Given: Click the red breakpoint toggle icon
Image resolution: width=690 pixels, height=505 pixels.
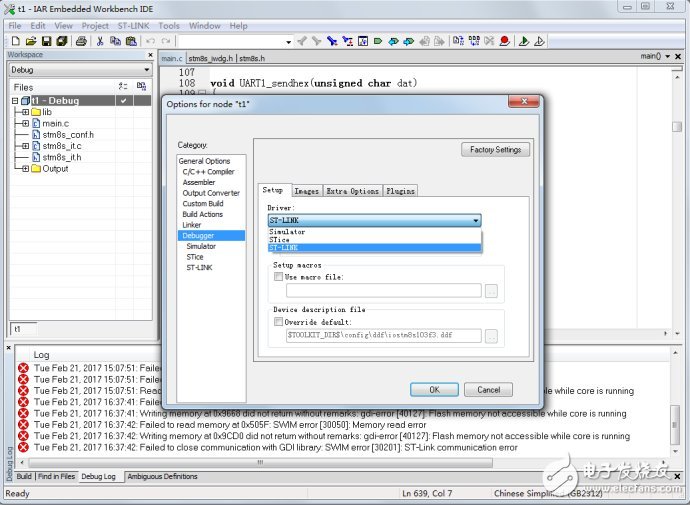Looking at the screenshot, I should 505,41.
